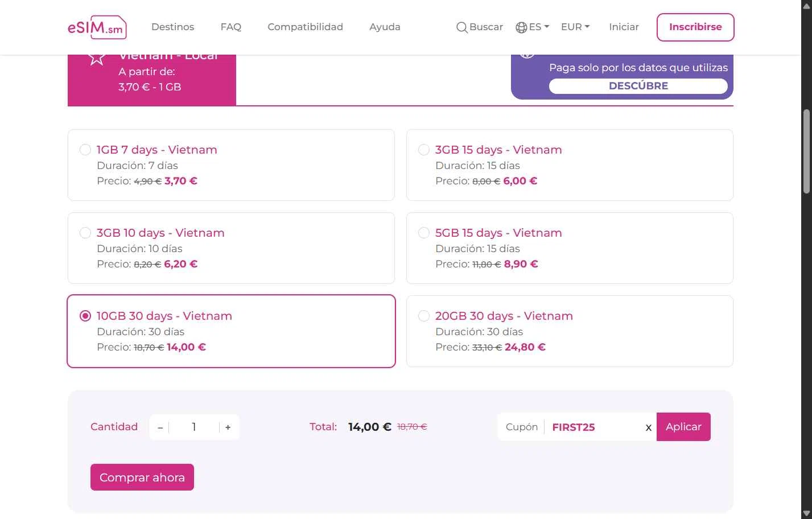Go to Compatibilidad page

coord(305,27)
